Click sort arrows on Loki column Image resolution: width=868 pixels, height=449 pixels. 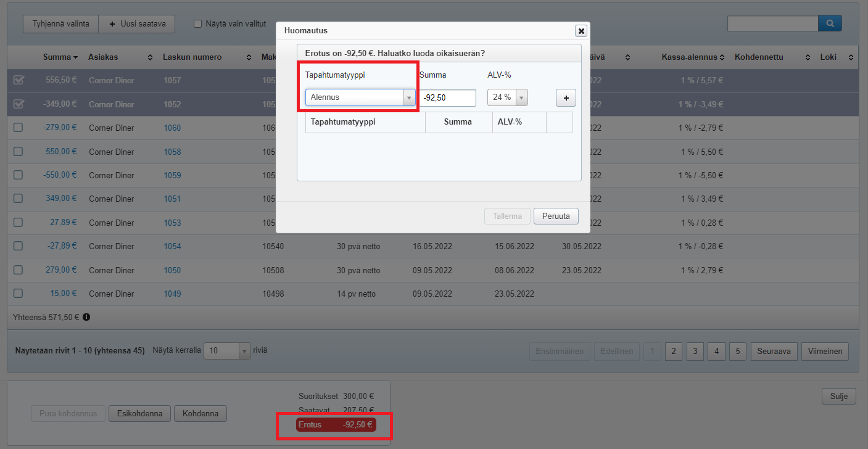851,57
